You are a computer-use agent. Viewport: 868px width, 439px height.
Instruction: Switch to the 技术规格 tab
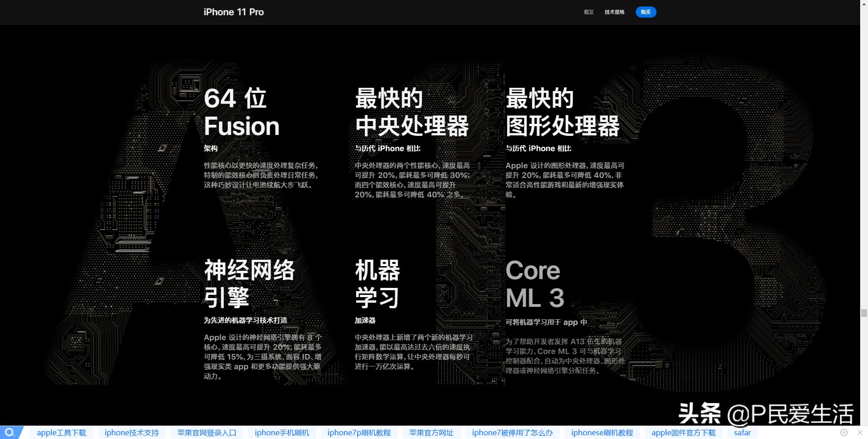tap(615, 12)
